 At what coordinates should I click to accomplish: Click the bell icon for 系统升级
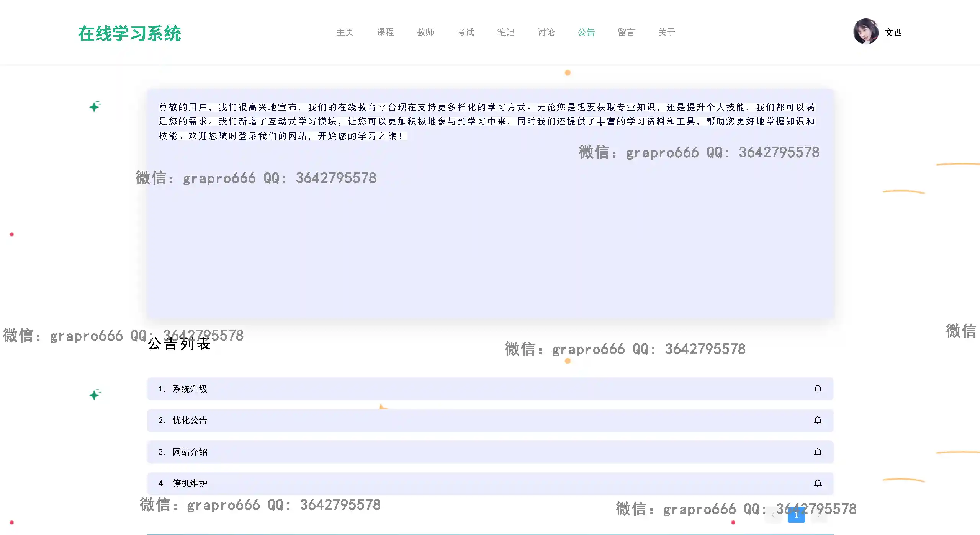pos(818,389)
